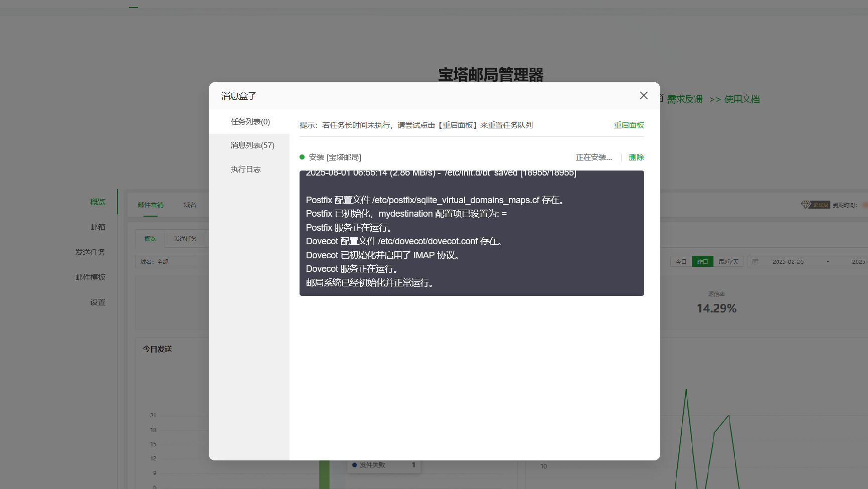Viewport: 868px width, 489px height.
Task: Select the 昨日 date range button
Action: (702, 261)
